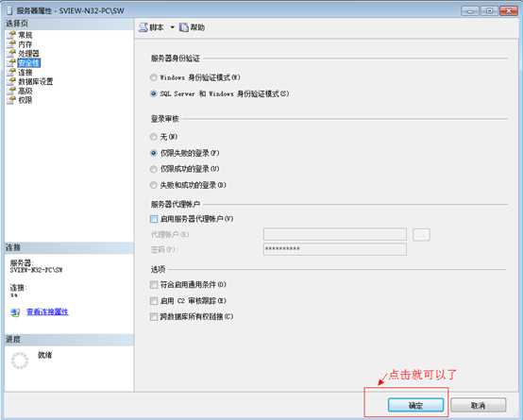The width and height of the screenshot is (523, 420).
Task: Expand the 脚本 dropdown arrow
Action: (x=172, y=27)
